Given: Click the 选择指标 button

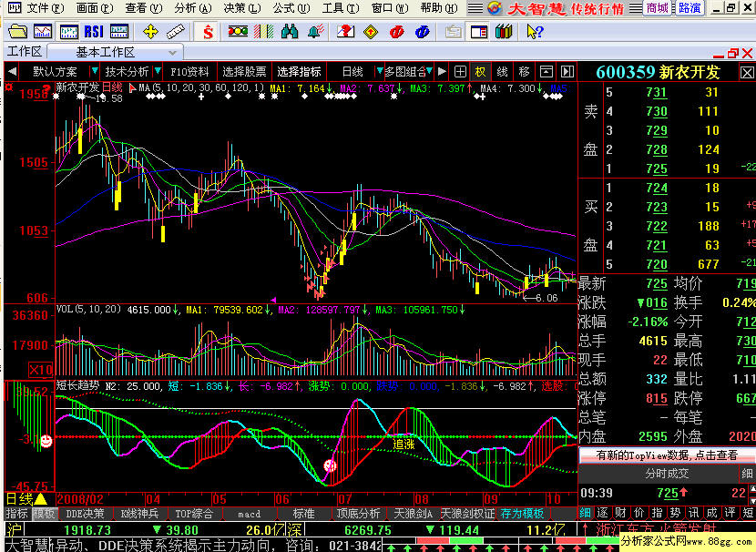Looking at the screenshot, I should click(299, 72).
